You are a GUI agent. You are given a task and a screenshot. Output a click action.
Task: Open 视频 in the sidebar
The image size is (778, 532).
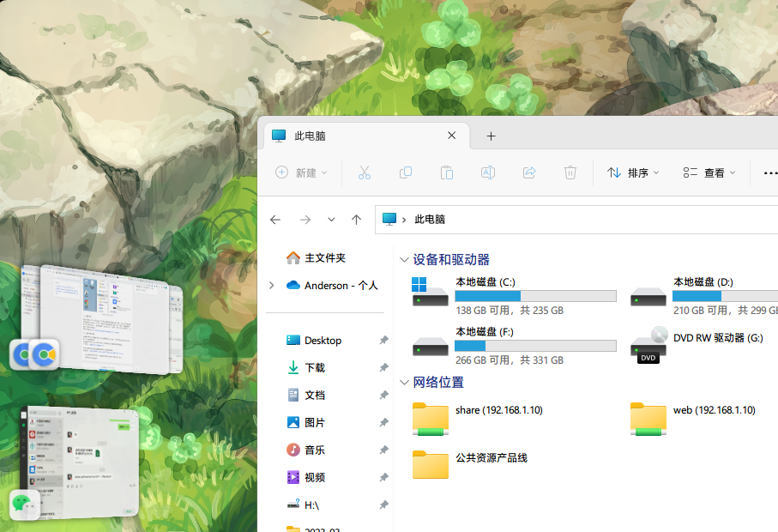click(306, 477)
